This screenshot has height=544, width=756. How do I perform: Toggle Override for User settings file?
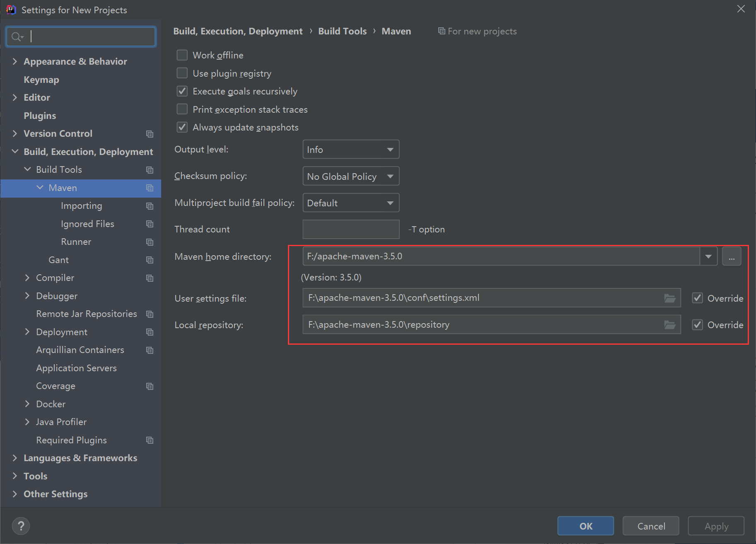pos(698,298)
